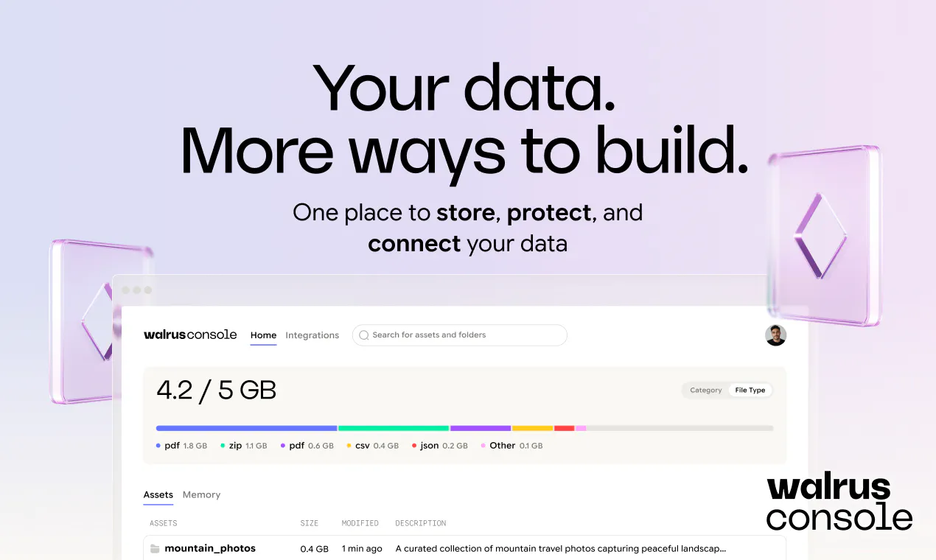
Task: Open the Home tab
Action: [263, 335]
